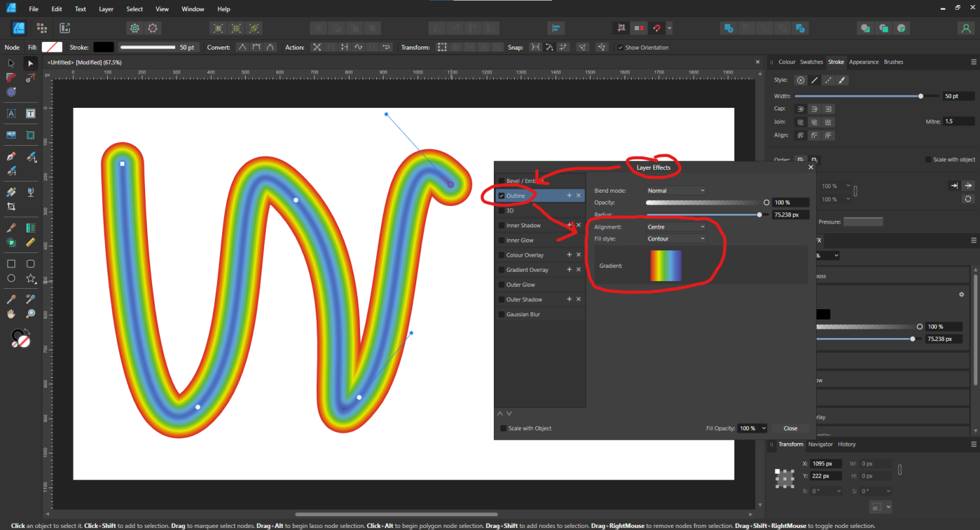
Task: Activate the Zoom magnifier tool
Action: click(31, 314)
